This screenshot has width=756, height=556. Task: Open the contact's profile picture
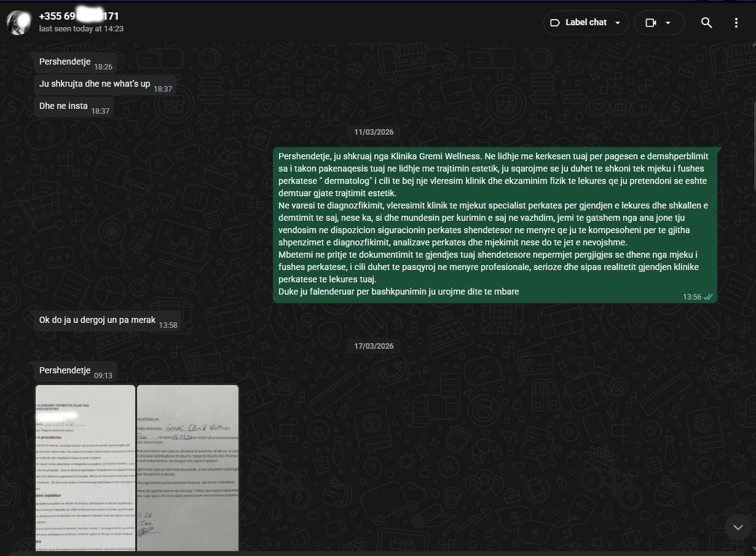tap(18, 23)
